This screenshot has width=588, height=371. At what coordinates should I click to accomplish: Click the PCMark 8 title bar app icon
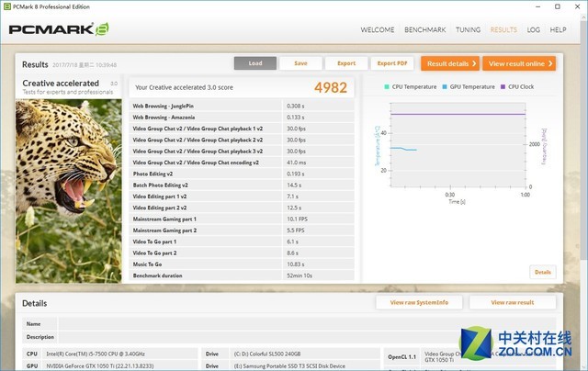tap(6, 6)
